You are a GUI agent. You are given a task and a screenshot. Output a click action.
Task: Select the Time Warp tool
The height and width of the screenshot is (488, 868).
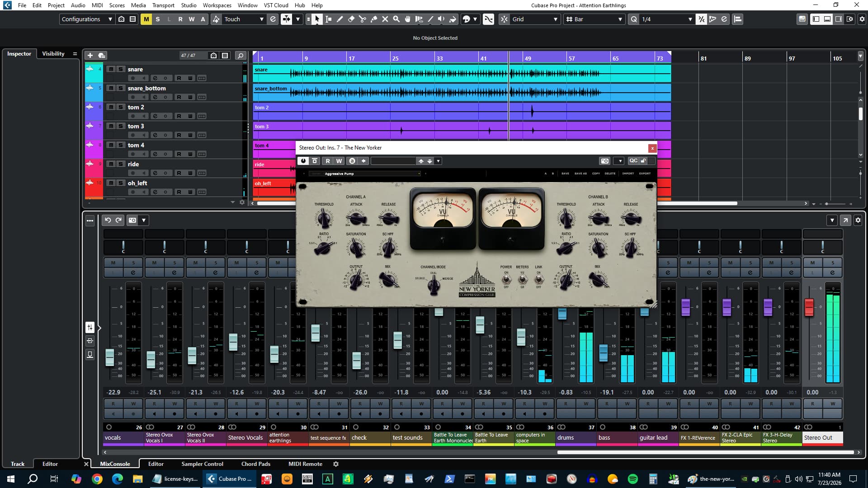tap(419, 19)
